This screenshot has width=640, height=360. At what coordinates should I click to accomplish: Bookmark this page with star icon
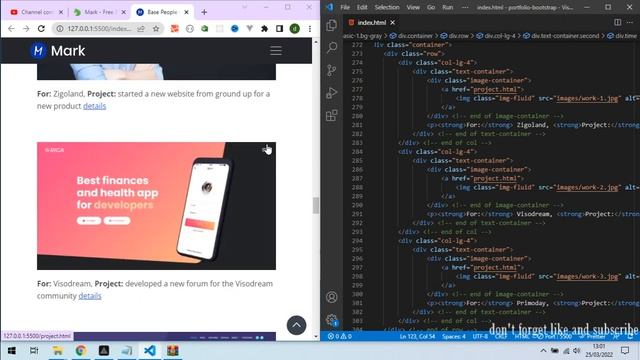[x=156, y=29]
